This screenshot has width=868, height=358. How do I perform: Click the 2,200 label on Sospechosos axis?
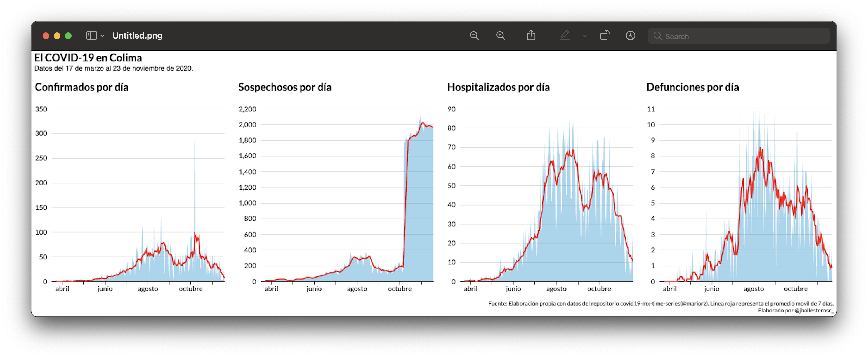(x=247, y=109)
